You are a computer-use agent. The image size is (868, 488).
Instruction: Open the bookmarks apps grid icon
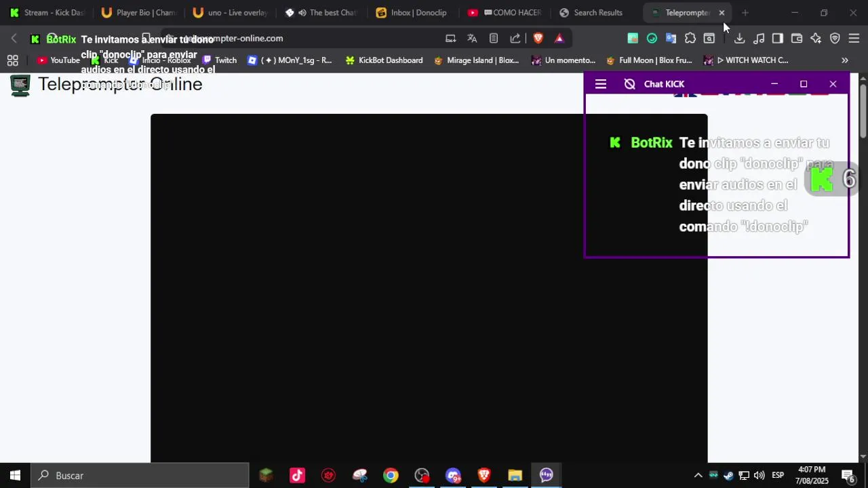(12, 60)
